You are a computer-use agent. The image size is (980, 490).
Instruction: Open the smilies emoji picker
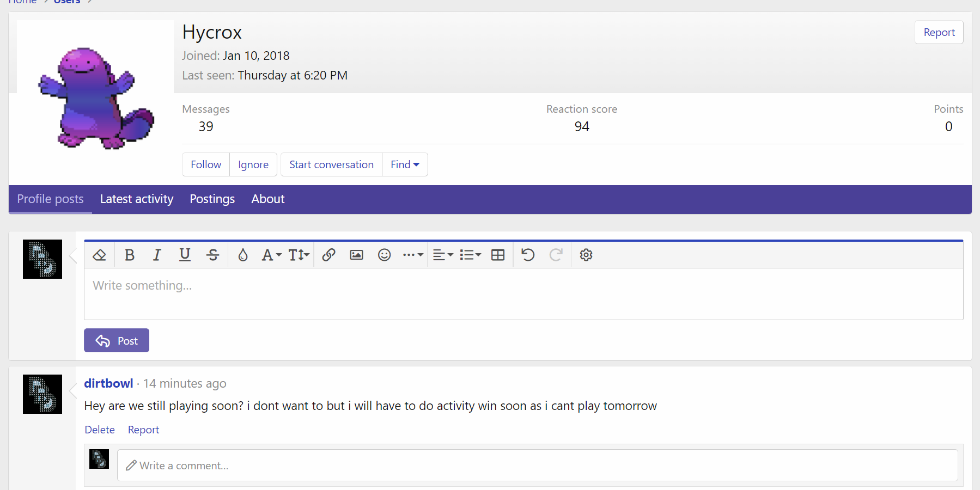click(385, 255)
